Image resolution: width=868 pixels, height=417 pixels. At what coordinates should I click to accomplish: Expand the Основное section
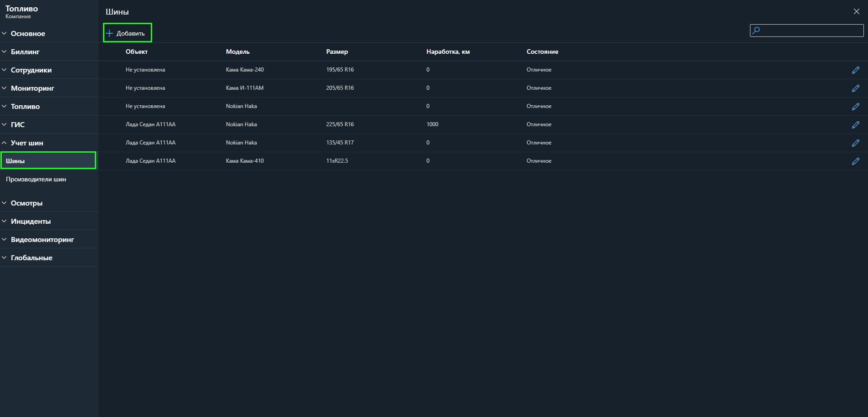tap(28, 34)
